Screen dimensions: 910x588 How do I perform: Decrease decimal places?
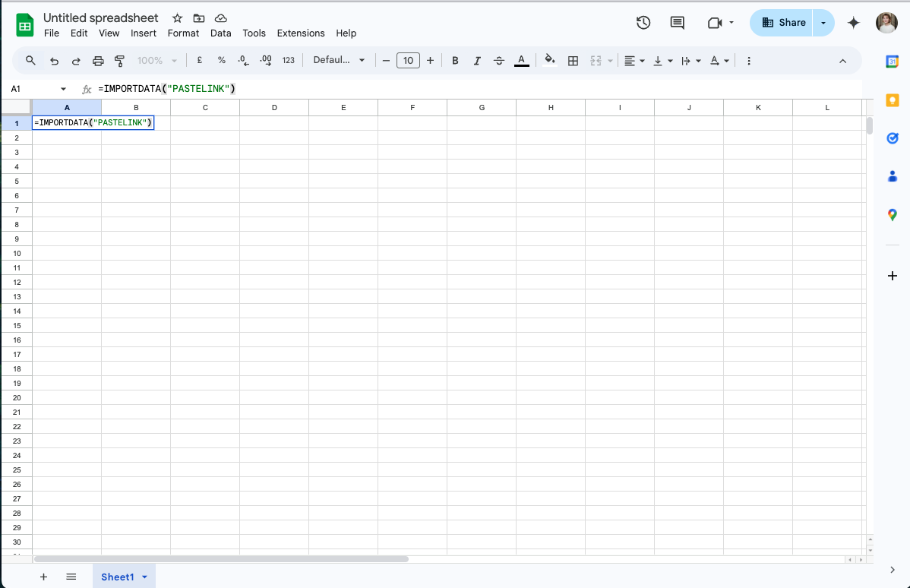click(244, 60)
